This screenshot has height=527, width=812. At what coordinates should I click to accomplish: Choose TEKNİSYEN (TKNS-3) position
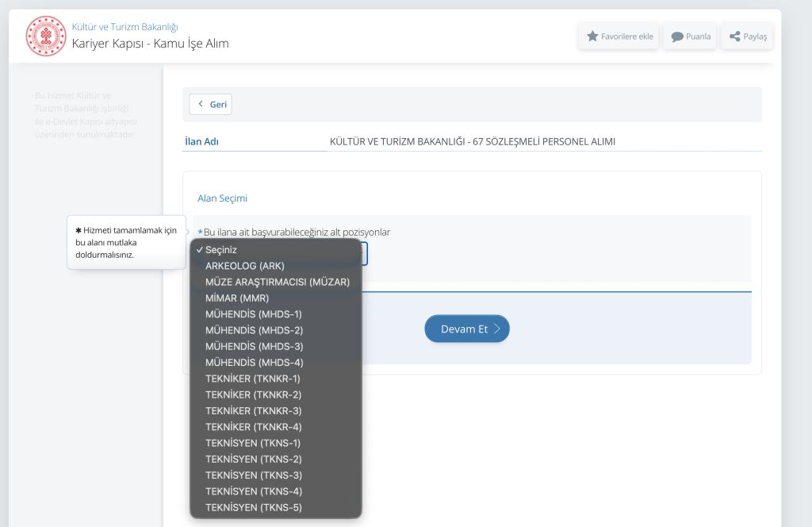[276, 475]
